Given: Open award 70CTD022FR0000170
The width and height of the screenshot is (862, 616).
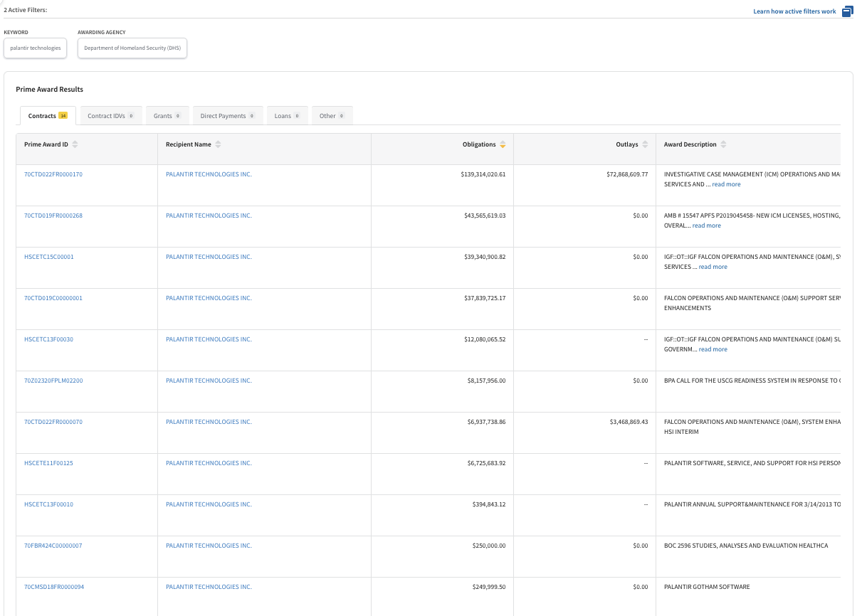Looking at the screenshot, I should click(x=55, y=174).
